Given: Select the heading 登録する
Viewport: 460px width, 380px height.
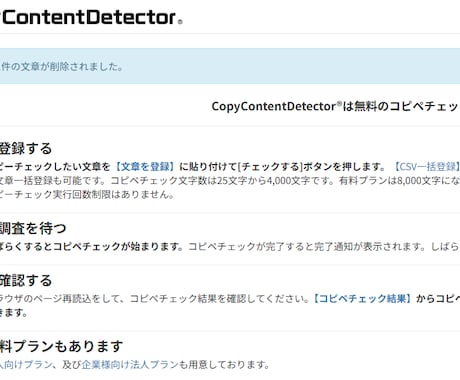Looking at the screenshot, I should (26, 148).
